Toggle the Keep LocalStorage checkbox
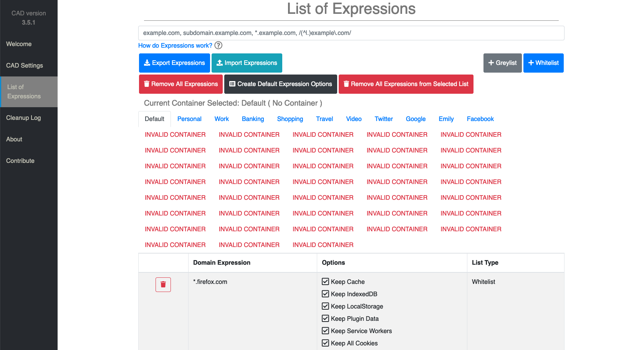Image resolution: width=644 pixels, height=350 pixels. [325, 306]
